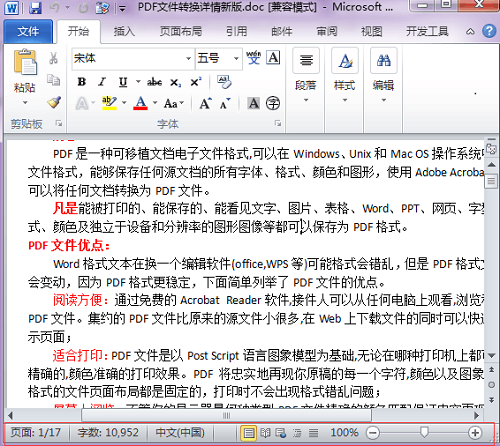500x446 pixels.
Task: Switch to the 引用 References tab
Action: pos(237,32)
